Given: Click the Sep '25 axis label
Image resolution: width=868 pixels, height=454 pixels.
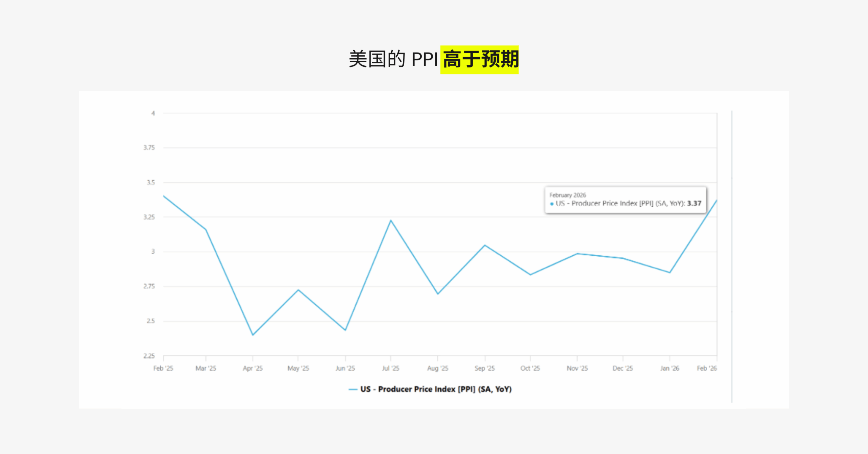Looking at the screenshot, I should point(485,368).
